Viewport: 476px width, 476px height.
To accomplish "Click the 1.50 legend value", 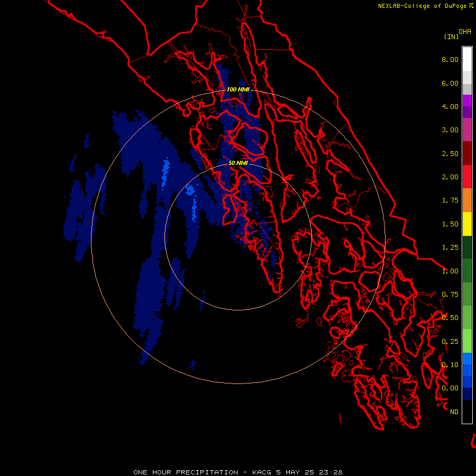I will [x=450, y=224].
